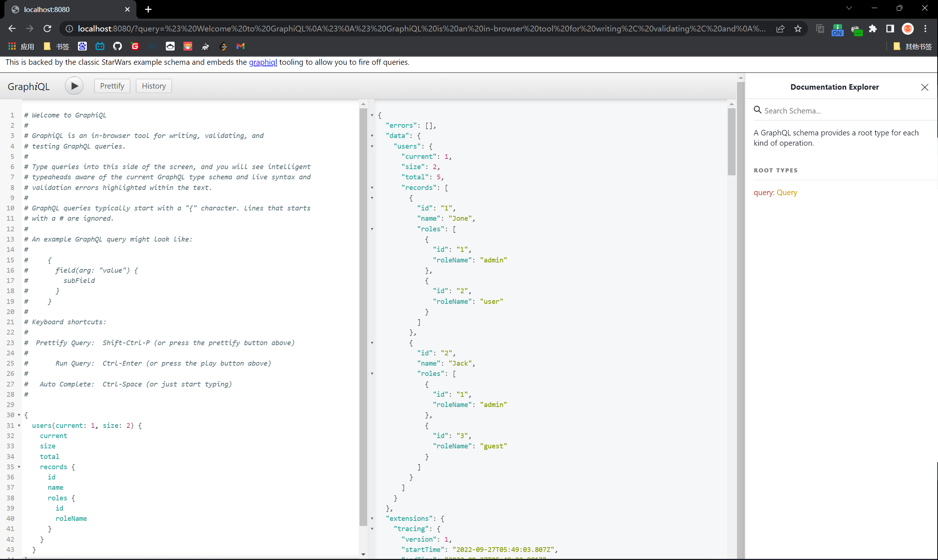Reload the page via refresh icon
Viewport: 938px width, 560px height.
(47, 29)
